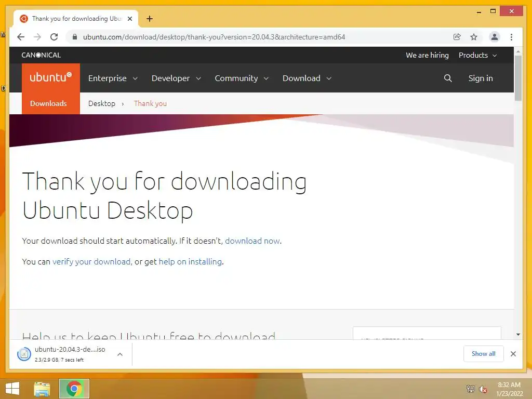Viewport: 532px width, 399px height.
Task: Open the taskbar clock showing 8:32 AM
Action: (x=509, y=389)
